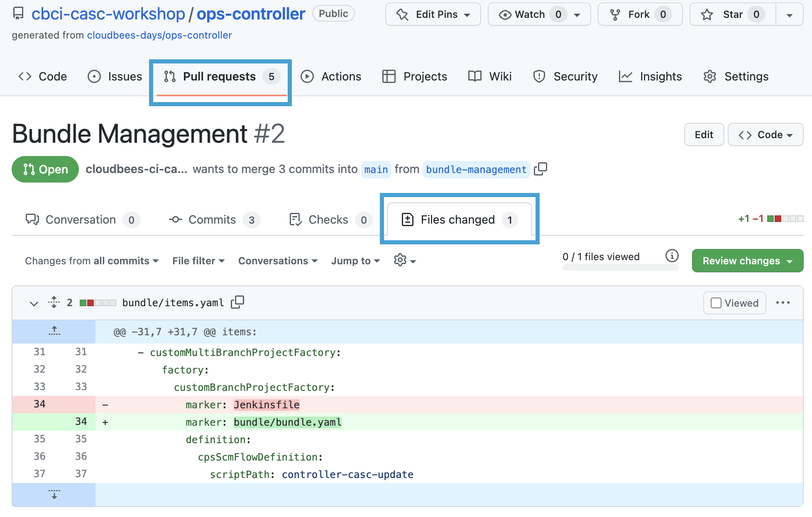Copy the bundle/items.yaml file path
This screenshot has width=812, height=517.
[x=237, y=302]
